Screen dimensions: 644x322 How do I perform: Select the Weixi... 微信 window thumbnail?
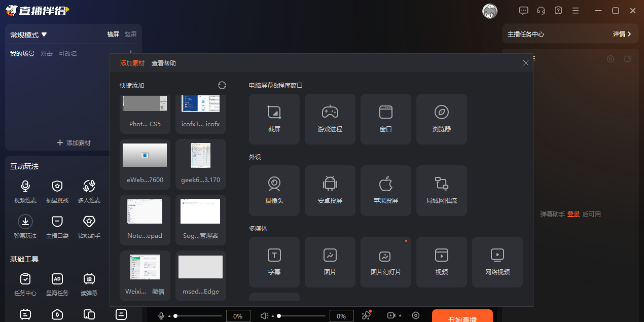click(x=145, y=275)
